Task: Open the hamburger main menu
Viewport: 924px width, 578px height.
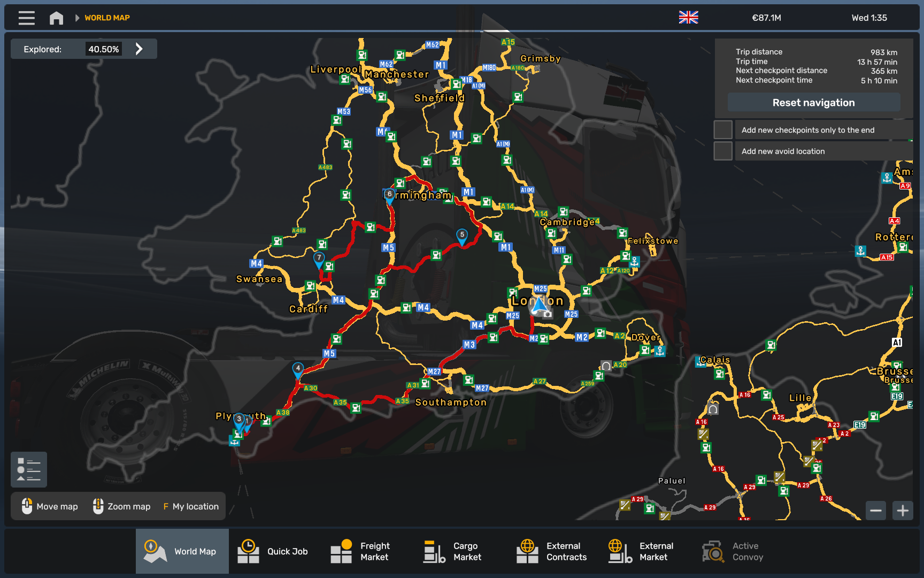Action: pyautogui.click(x=26, y=18)
